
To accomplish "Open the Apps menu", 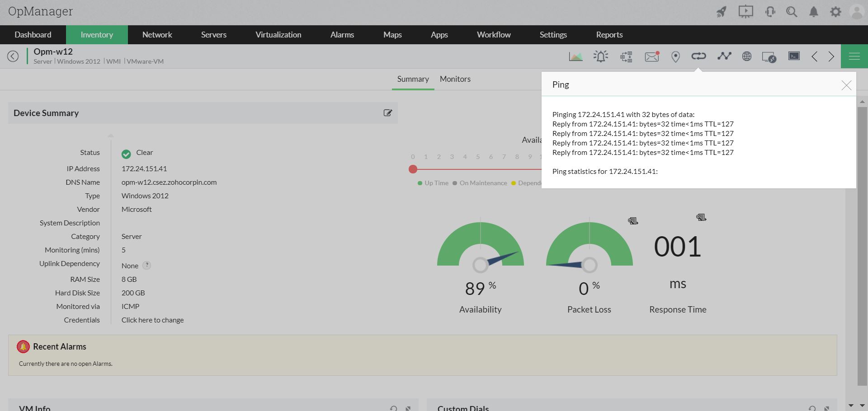I will [439, 35].
